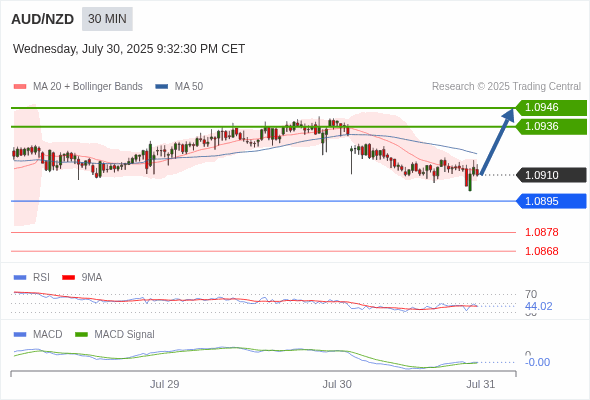The height and width of the screenshot is (400, 590).
Task: Select the date text 'Wednesday, July 30, 2025 9:32:30 PM CET'
Action: [x=129, y=49]
